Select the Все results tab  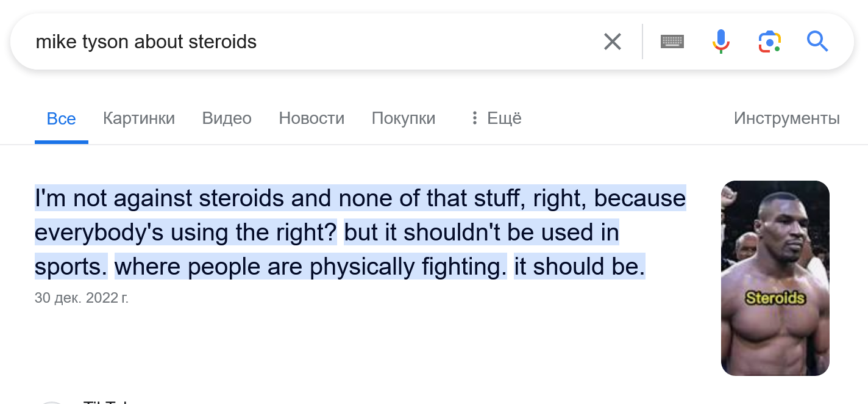coord(62,118)
